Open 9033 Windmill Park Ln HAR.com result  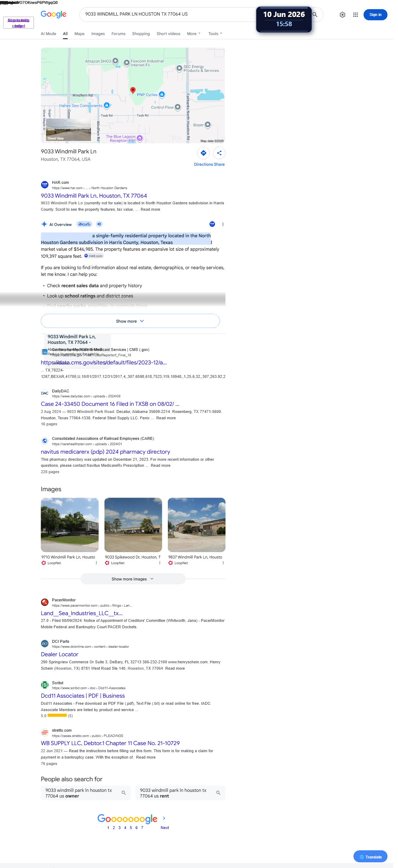point(94,195)
